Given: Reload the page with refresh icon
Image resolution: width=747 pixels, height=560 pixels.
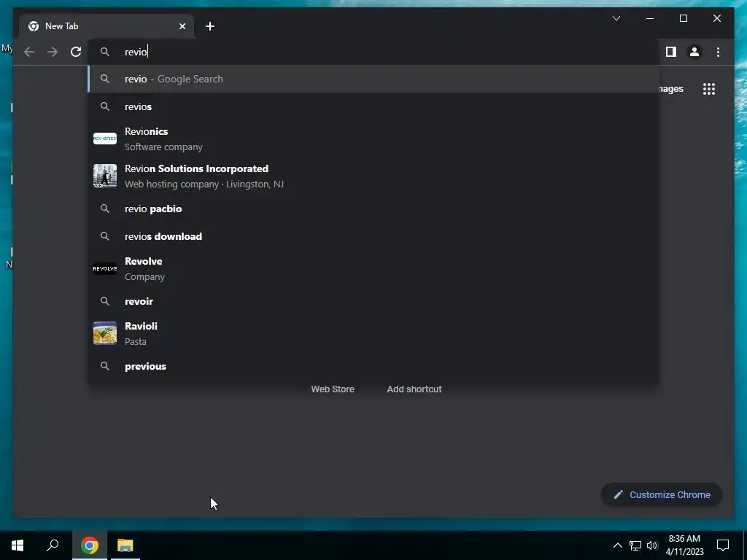Looking at the screenshot, I should pyautogui.click(x=76, y=52).
